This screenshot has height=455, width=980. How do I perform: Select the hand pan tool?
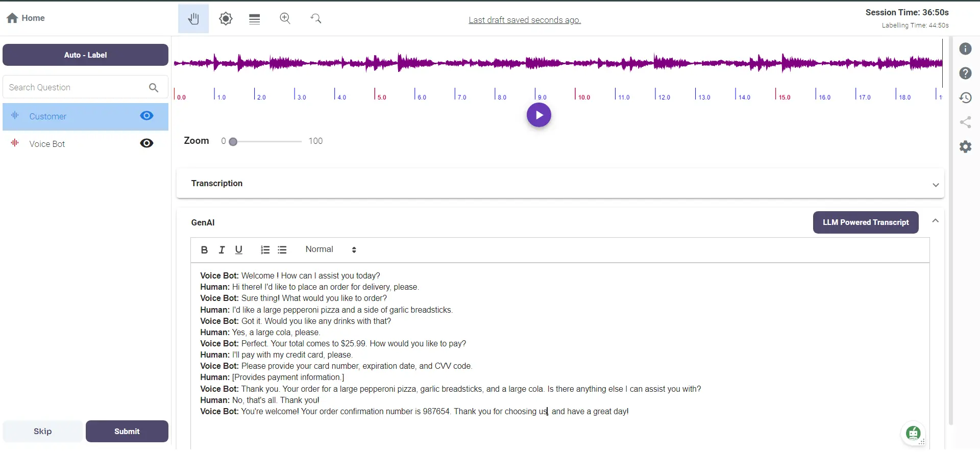point(193,19)
